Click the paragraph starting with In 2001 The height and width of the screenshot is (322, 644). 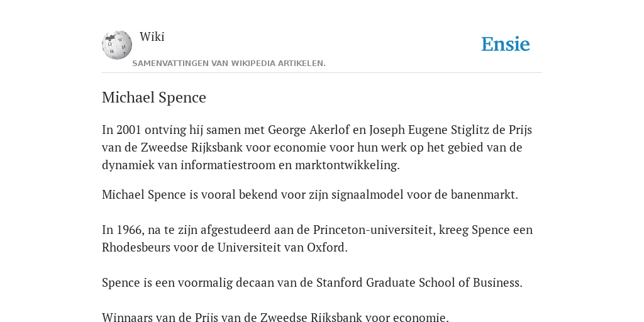317,147
